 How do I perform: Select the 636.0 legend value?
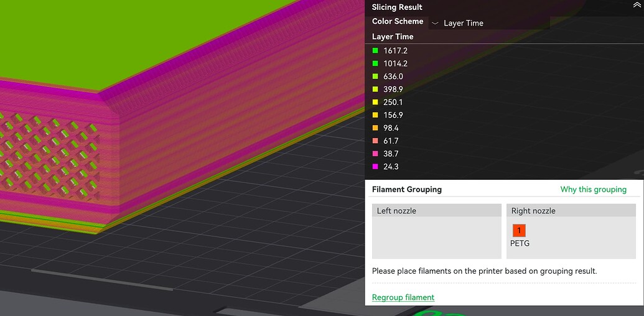[393, 77]
